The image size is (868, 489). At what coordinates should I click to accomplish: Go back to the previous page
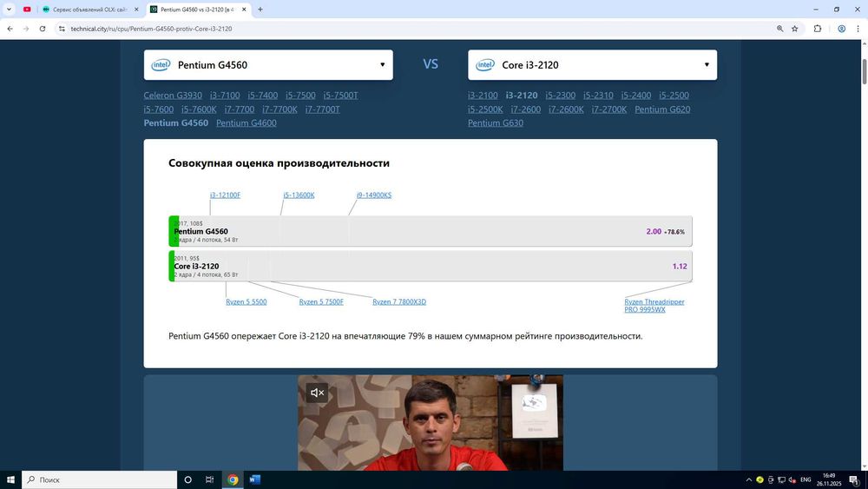[x=10, y=29]
